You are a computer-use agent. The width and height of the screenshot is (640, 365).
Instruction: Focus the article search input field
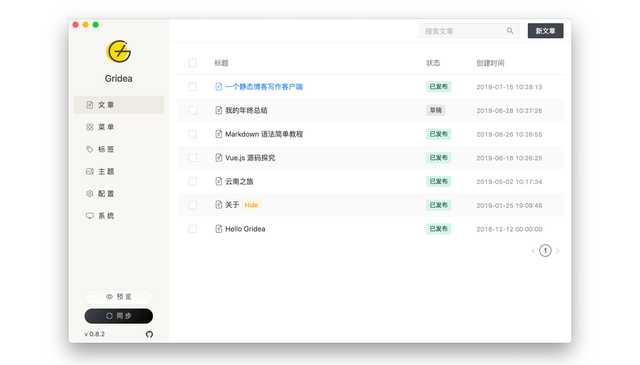coord(463,31)
